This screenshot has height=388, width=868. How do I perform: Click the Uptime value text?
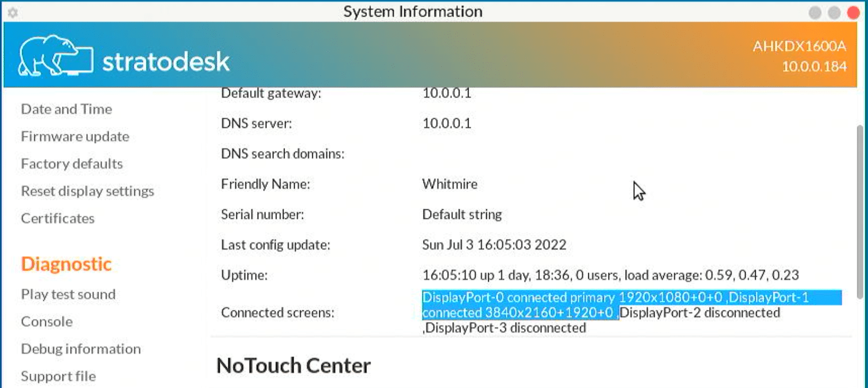coord(610,275)
